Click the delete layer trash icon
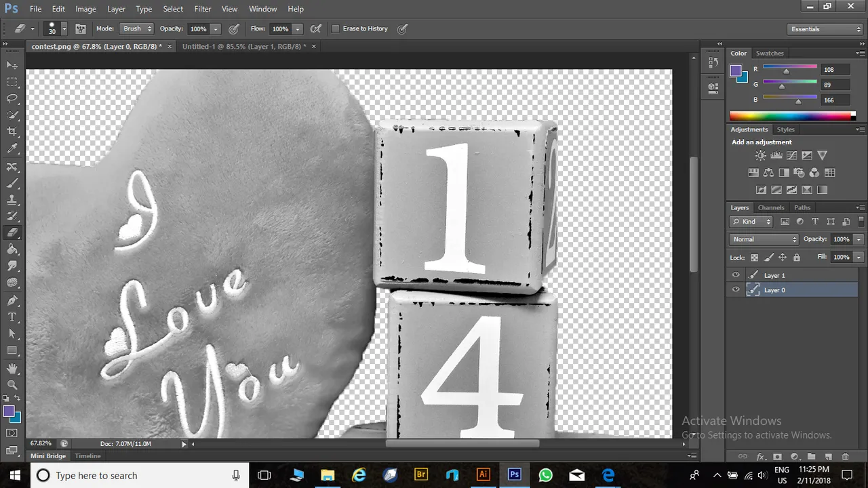The height and width of the screenshot is (488, 868). [x=846, y=457]
